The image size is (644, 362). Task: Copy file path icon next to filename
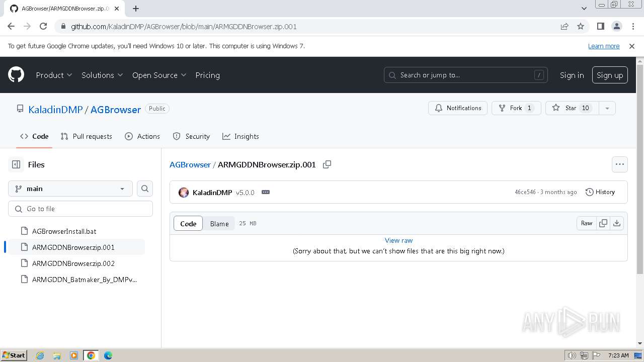pyautogui.click(x=327, y=164)
